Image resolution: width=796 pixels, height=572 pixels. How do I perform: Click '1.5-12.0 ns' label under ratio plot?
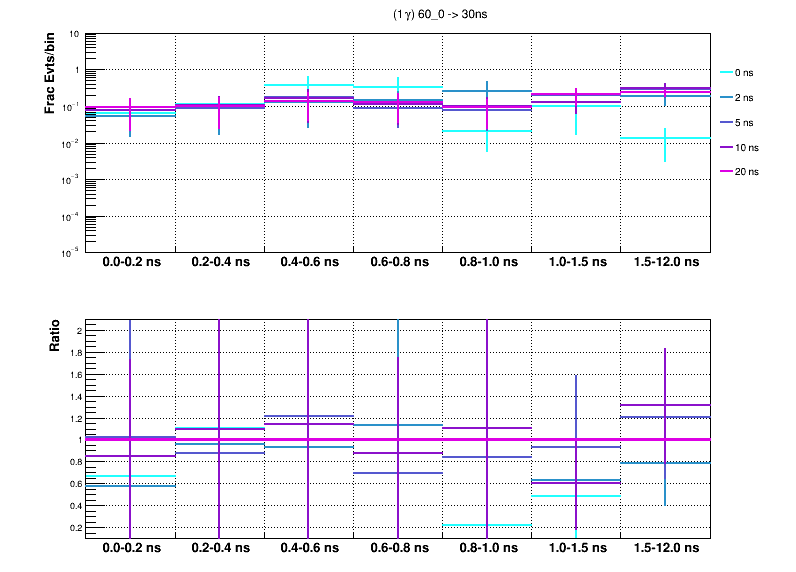click(x=665, y=549)
